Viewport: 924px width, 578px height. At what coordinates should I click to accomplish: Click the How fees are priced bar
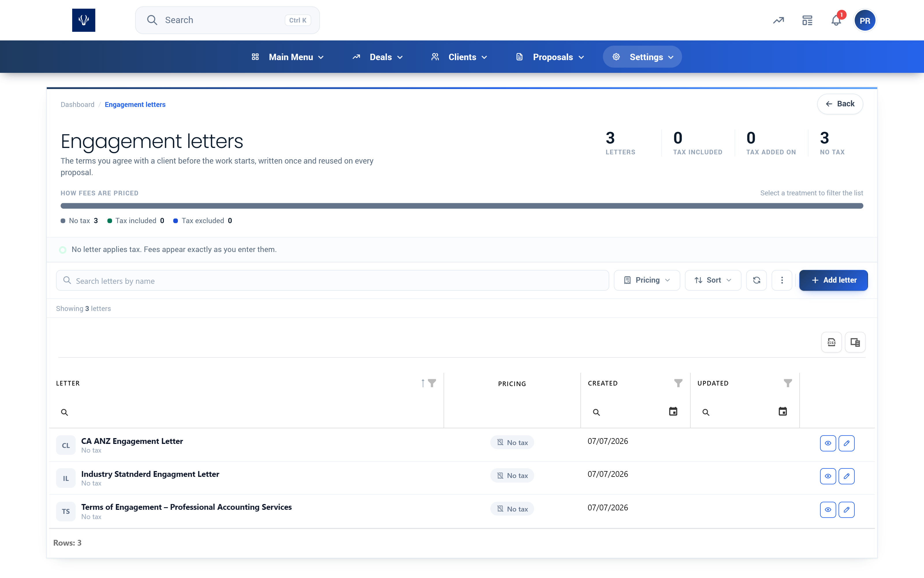462,206
